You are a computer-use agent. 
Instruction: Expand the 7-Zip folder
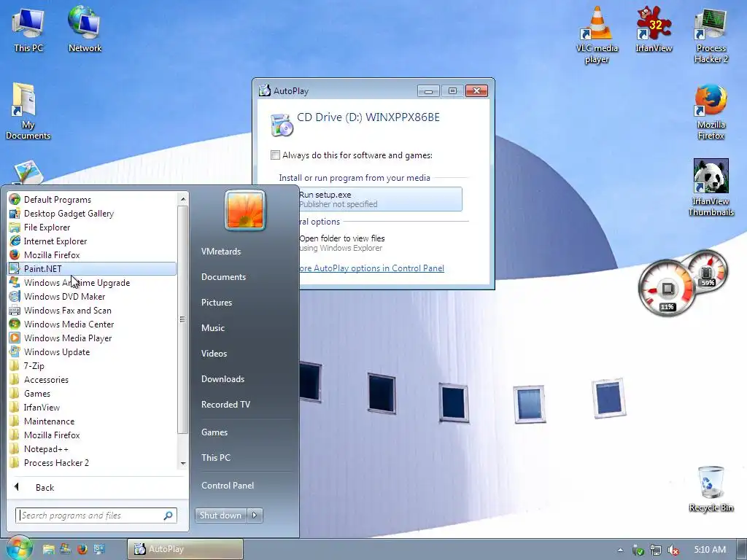[93, 366]
